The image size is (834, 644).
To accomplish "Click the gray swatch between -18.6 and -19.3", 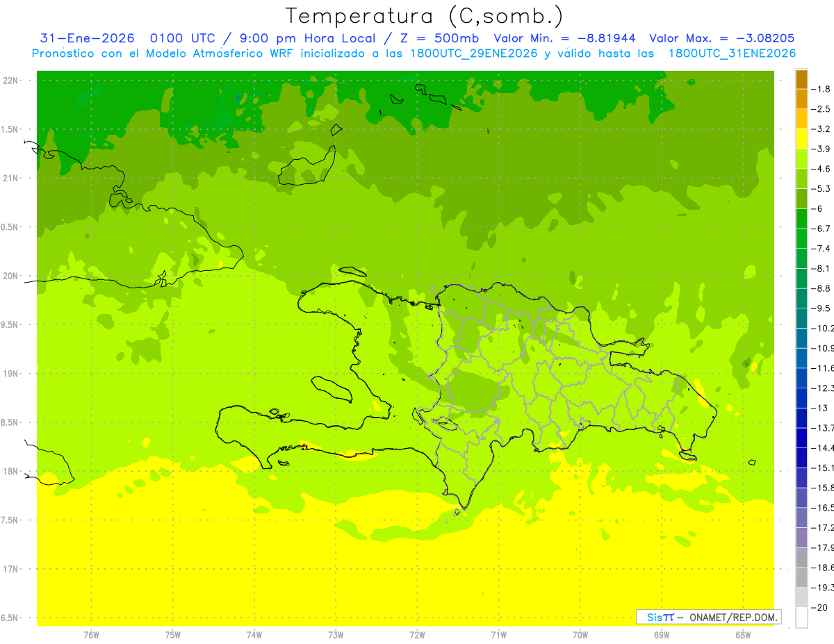I will (801, 577).
